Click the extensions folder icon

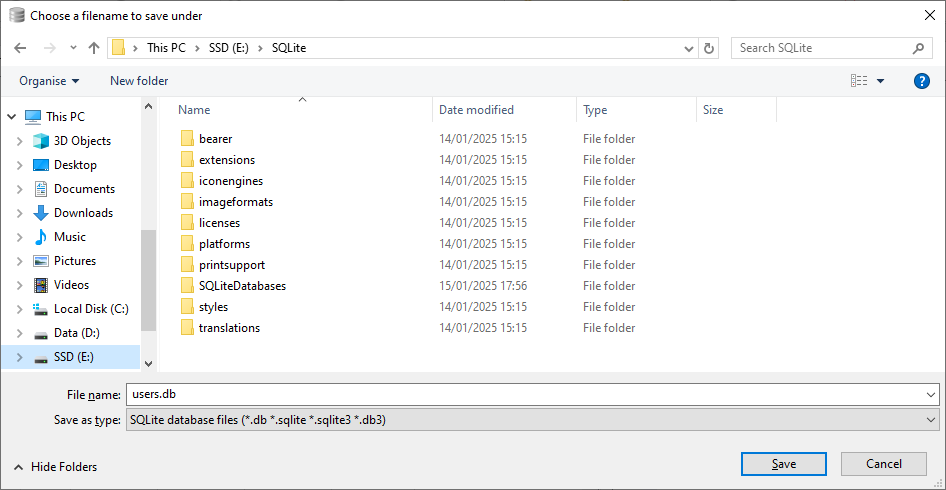click(187, 160)
